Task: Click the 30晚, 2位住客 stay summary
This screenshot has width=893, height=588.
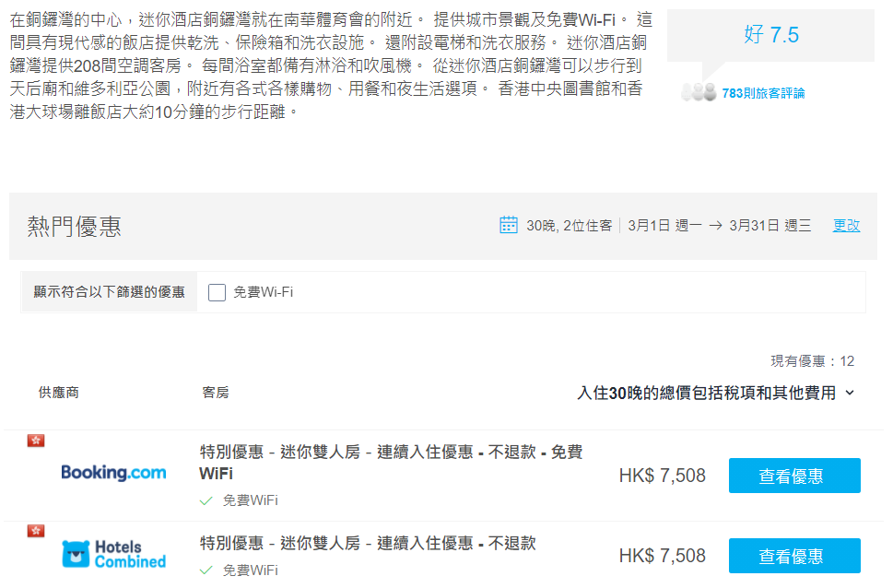Action: (x=569, y=226)
